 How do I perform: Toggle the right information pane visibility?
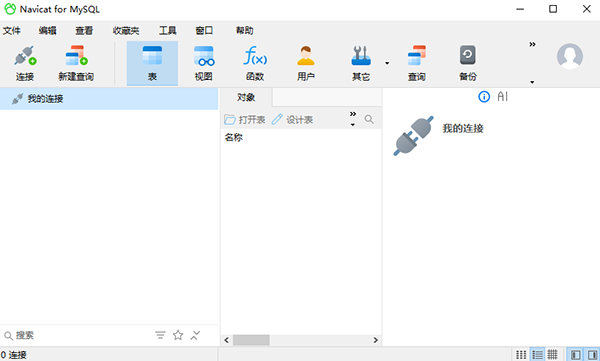[592, 355]
